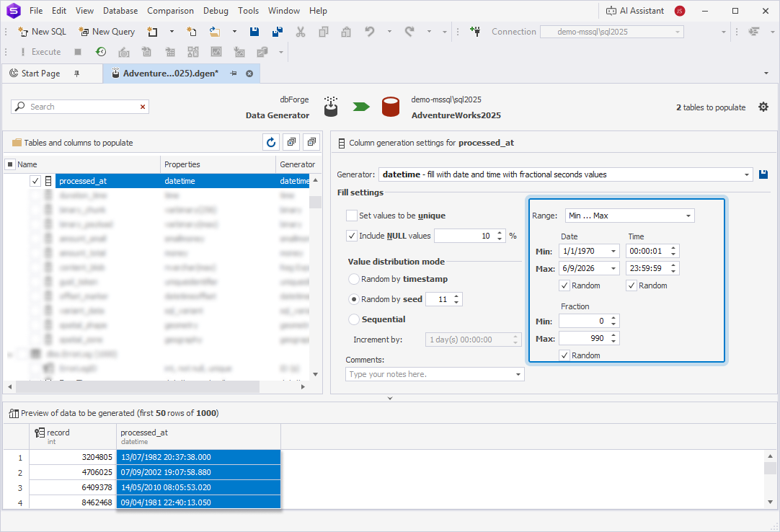Open the Comparison menu

coord(170,10)
